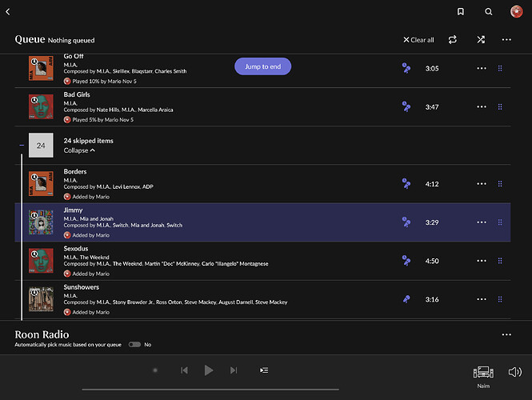
Task: Click Mia and Jonah artist under Jimmy
Action: click(x=96, y=219)
